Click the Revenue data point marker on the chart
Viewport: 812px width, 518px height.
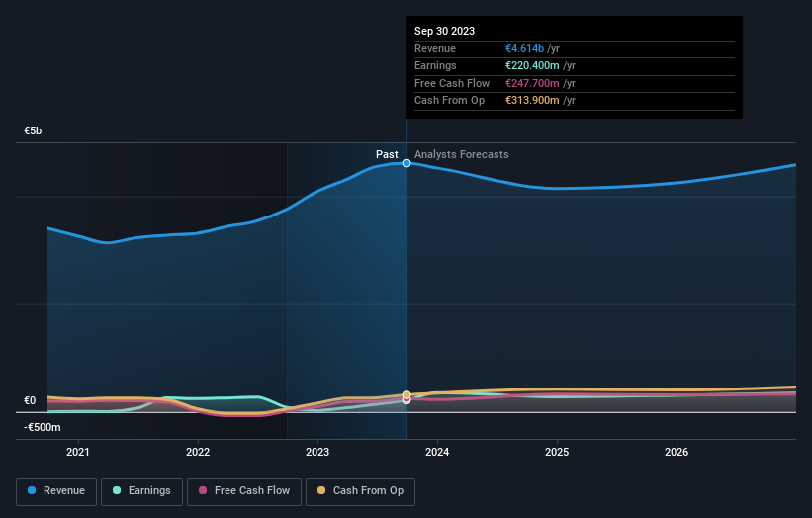click(x=406, y=163)
